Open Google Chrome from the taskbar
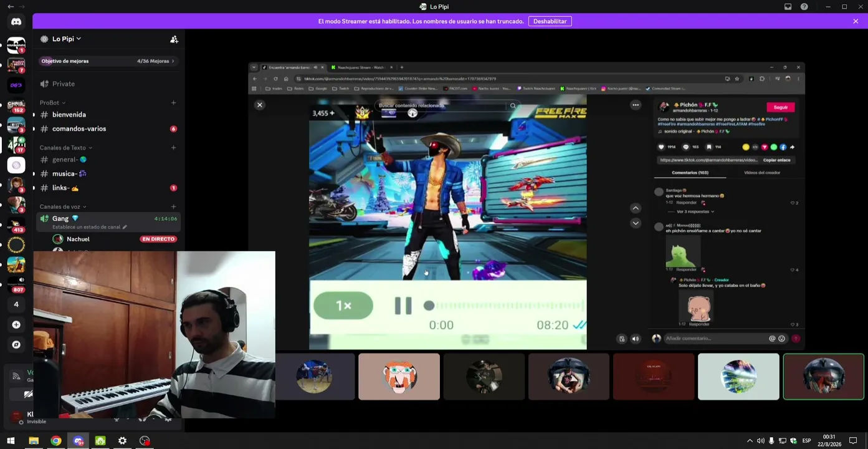Viewport: 868px width, 449px height. (x=56, y=441)
